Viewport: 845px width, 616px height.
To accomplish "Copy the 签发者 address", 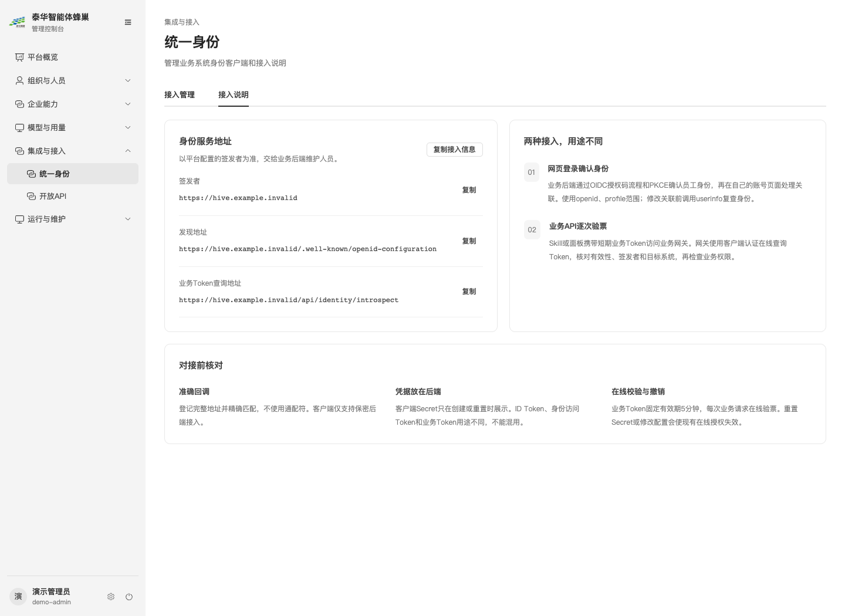I will tap(469, 190).
